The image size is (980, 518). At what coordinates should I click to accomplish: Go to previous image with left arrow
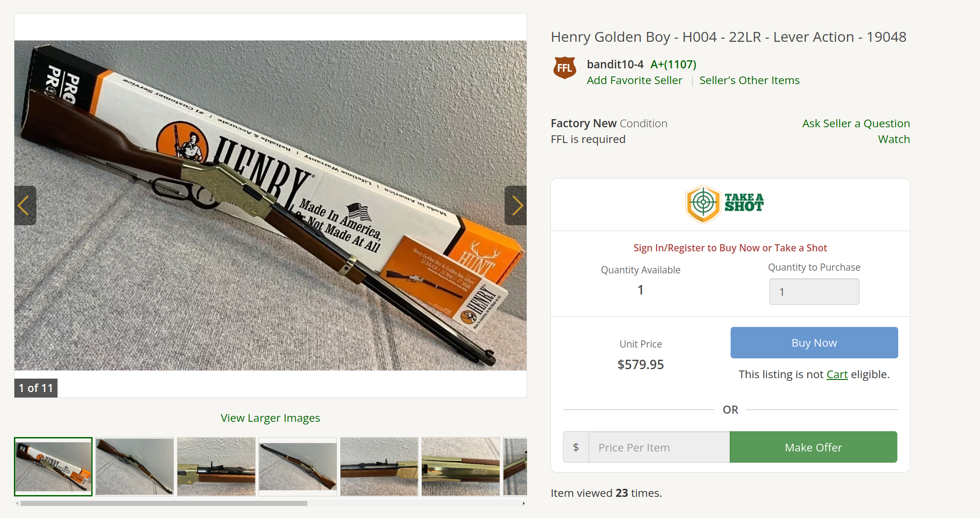coord(25,205)
